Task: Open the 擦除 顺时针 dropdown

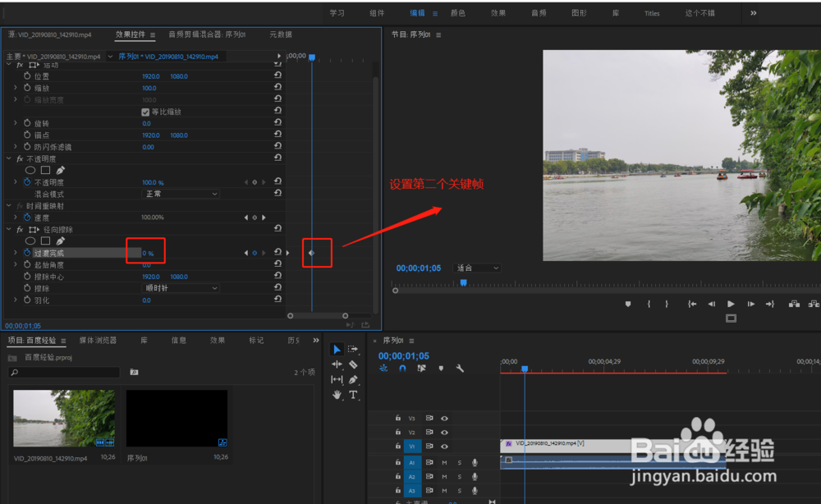Action: point(181,288)
